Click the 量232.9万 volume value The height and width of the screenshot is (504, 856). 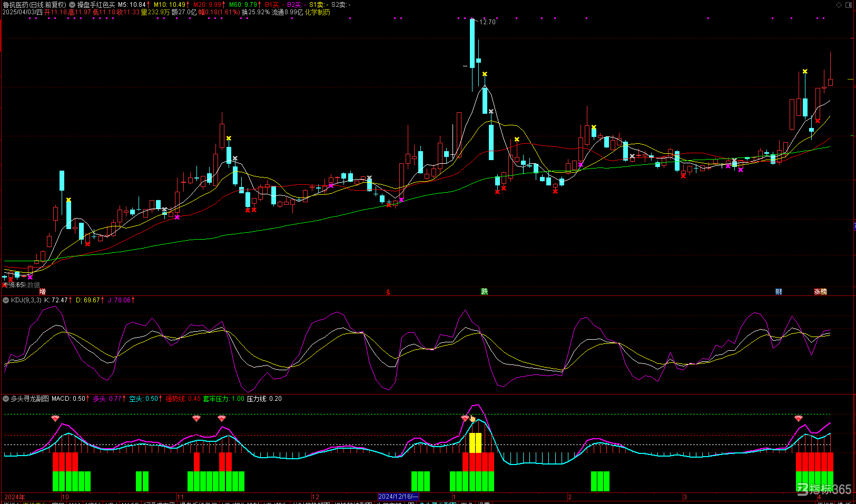(x=155, y=12)
